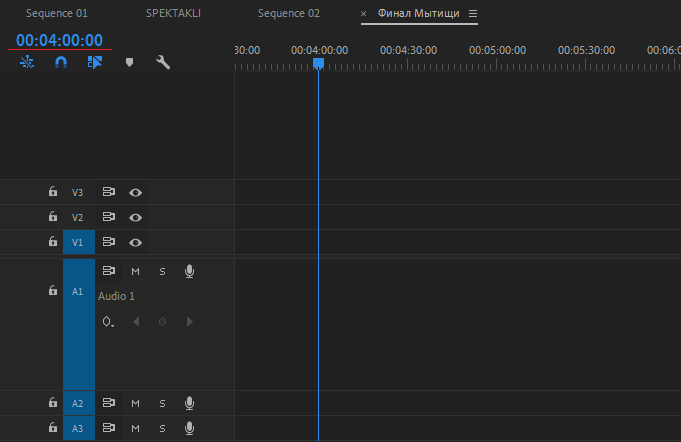Toggle nest insert and overwrite mode
This screenshot has height=442, width=681.
[26, 62]
